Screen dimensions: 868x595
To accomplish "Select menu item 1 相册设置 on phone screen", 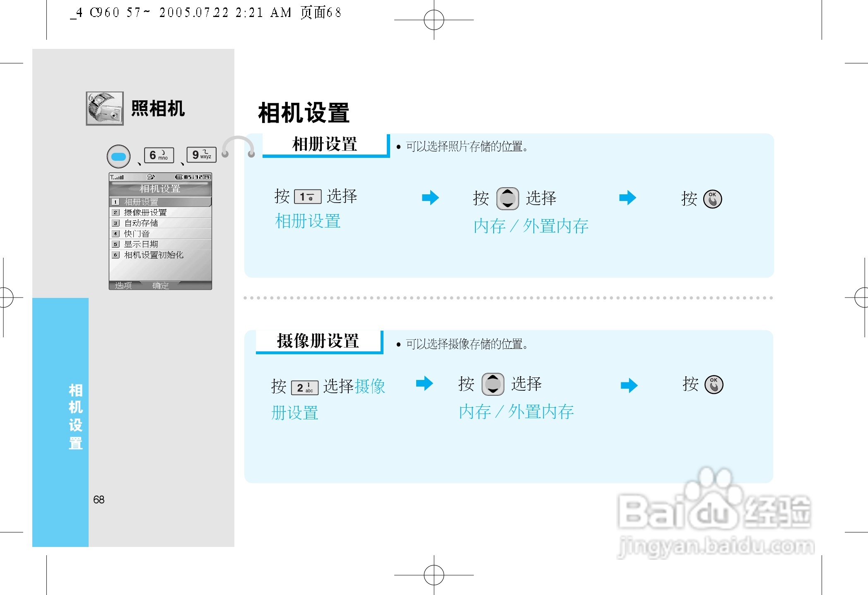I will click(160, 202).
